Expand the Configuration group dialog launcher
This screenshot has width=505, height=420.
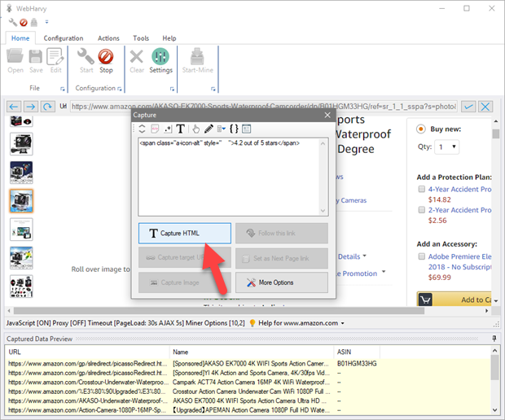[120, 88]
